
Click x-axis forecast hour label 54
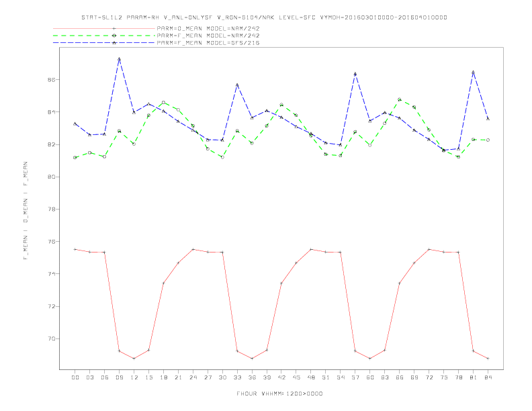pyautogui.click(x=341, y=377)
